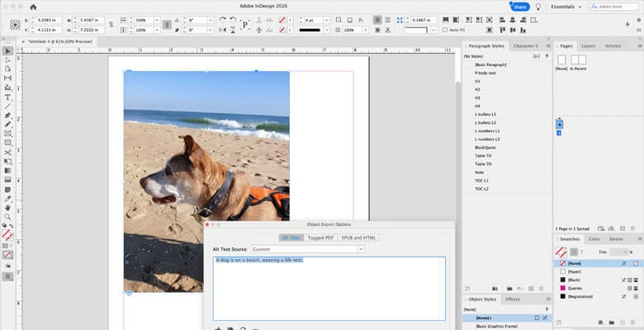Select the Selection tool arrow

[7, 51]
